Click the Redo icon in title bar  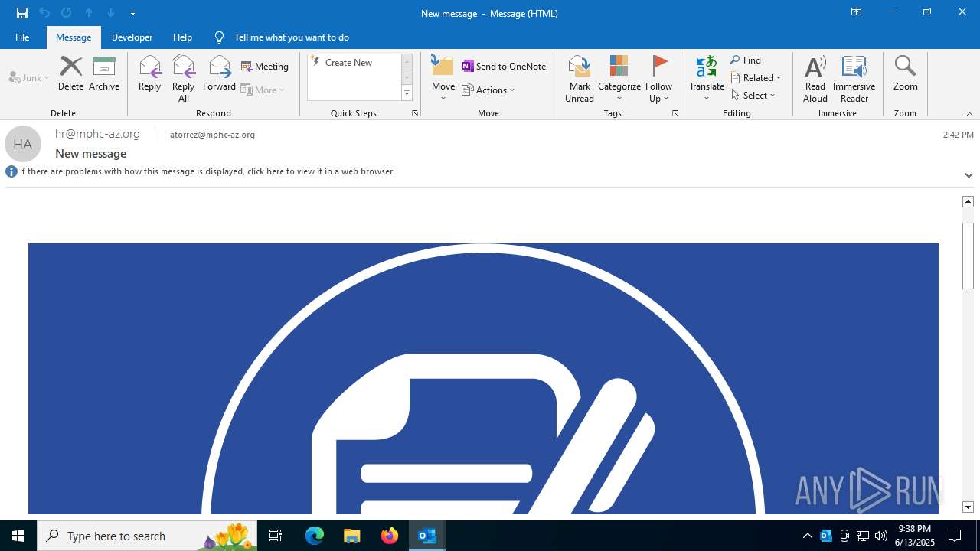[67, 13]
